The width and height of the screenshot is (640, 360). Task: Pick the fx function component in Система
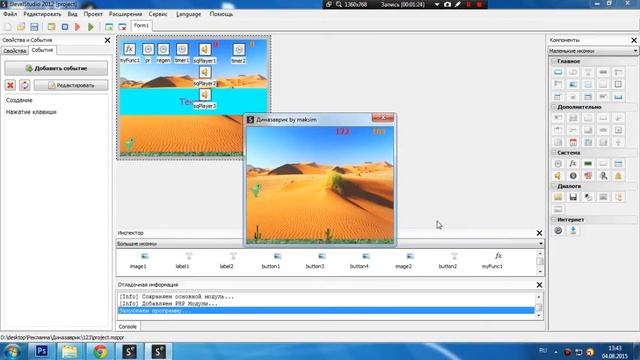point(573,164)
